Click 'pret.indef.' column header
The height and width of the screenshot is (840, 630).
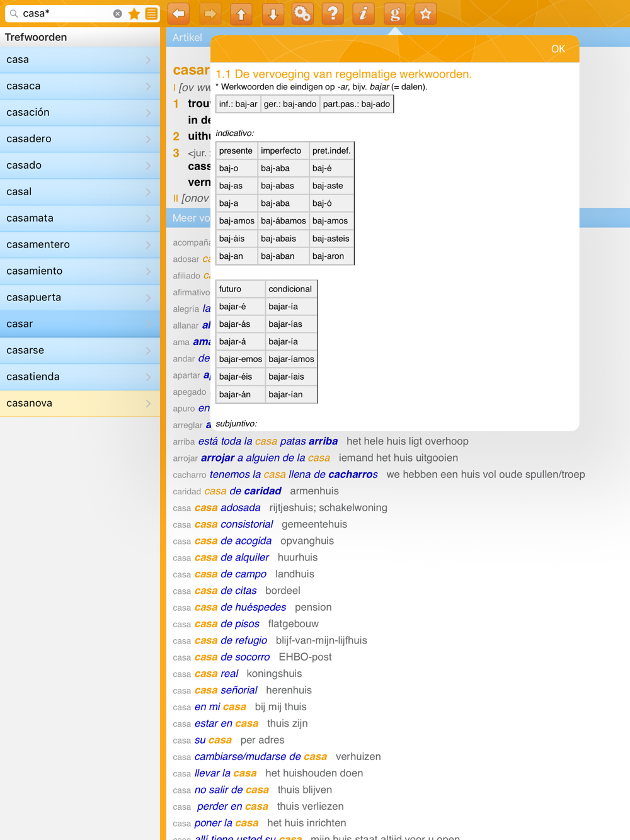(331, 151)
